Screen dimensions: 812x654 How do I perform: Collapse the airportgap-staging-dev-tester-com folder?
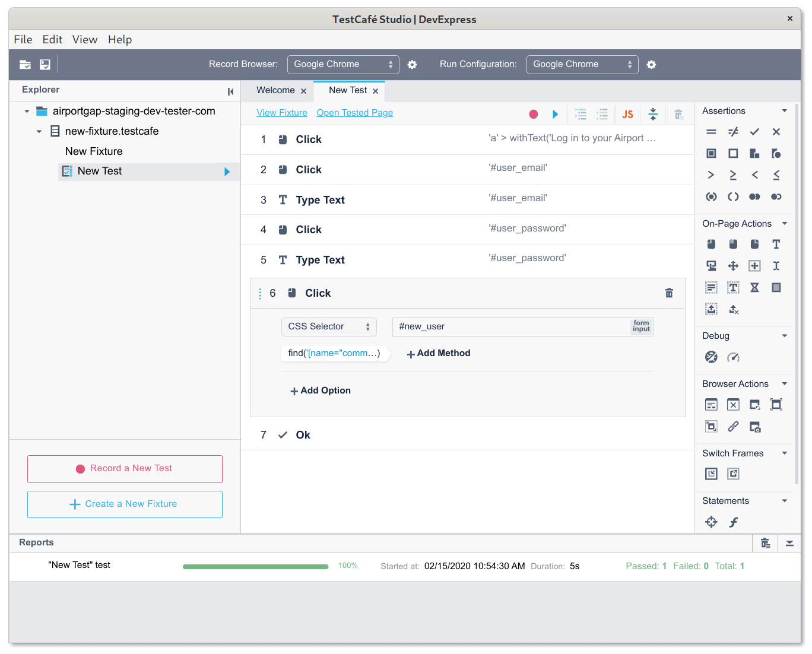point(27,112)
